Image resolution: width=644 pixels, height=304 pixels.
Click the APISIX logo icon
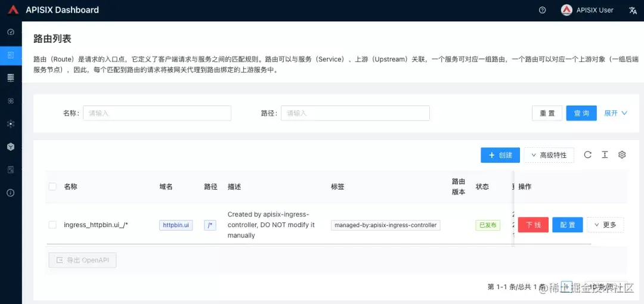pyautogui.click(x=13, y=10)
